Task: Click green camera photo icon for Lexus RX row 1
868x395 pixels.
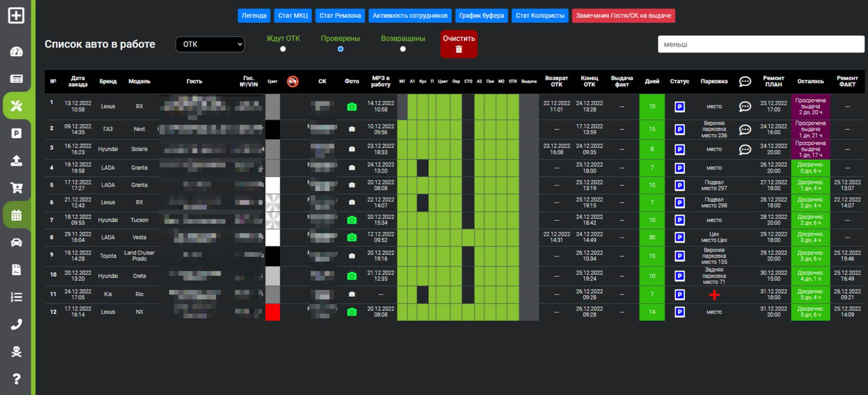Action: click(x=351, y=107)
